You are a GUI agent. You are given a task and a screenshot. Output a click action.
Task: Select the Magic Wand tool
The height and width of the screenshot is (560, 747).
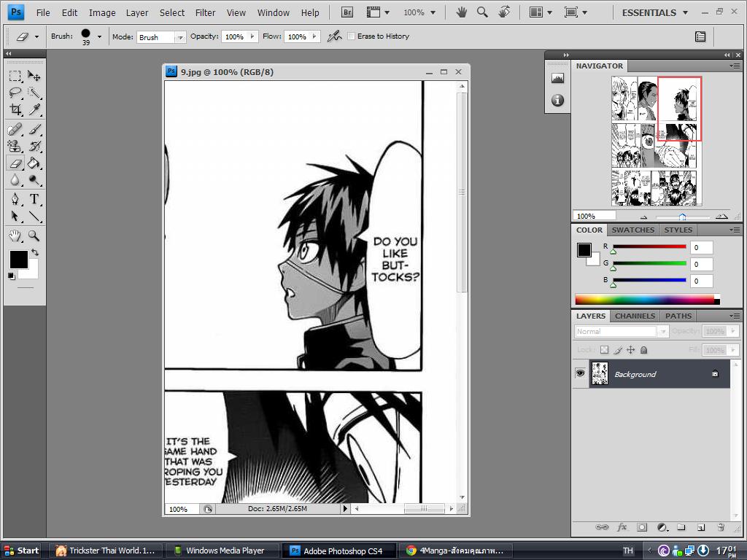pos(34,93)
